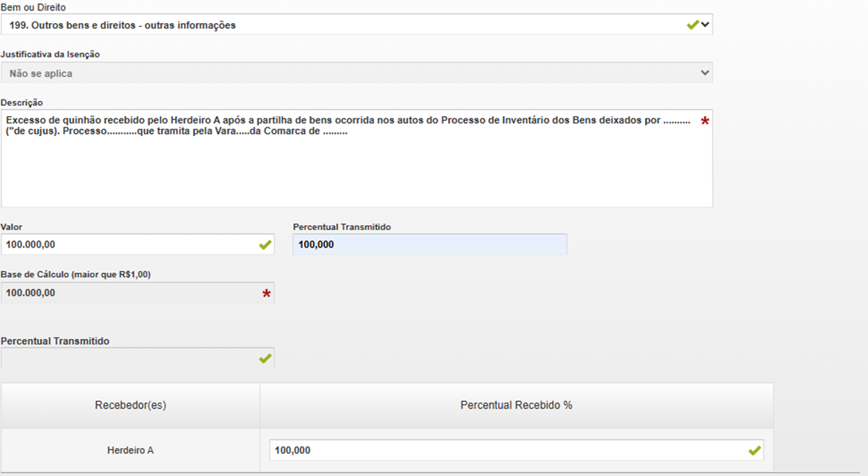Click the Recebedor(es) column header
The width and height of the screenshot is (868, 476).
click(131, 405)
